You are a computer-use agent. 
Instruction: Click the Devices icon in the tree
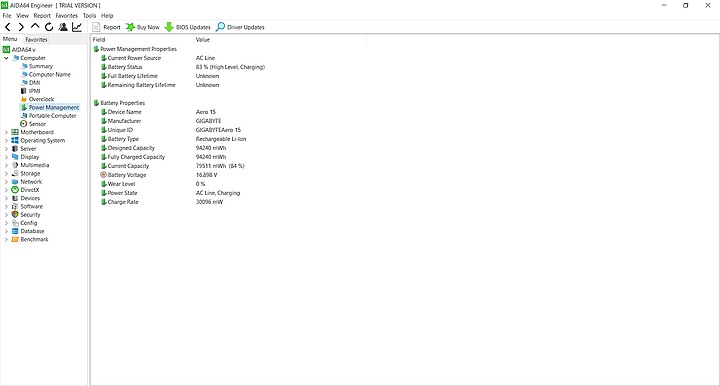click(15, 198)
